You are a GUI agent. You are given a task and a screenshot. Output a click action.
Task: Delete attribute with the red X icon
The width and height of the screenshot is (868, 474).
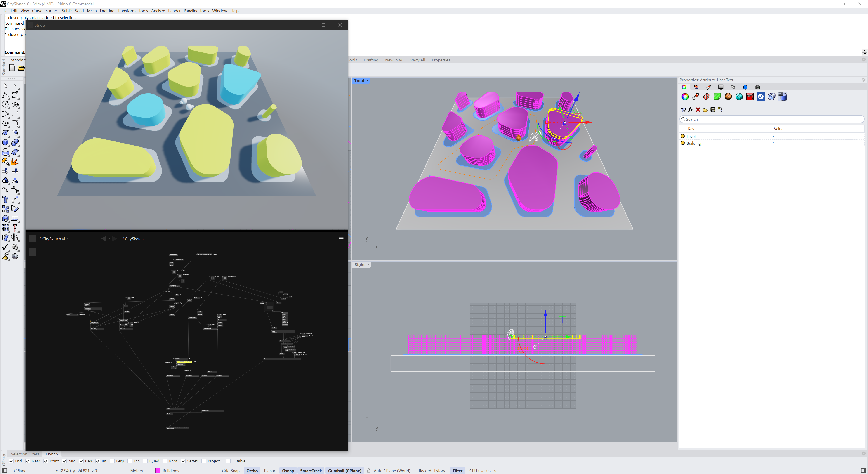(x=698, y=110)
